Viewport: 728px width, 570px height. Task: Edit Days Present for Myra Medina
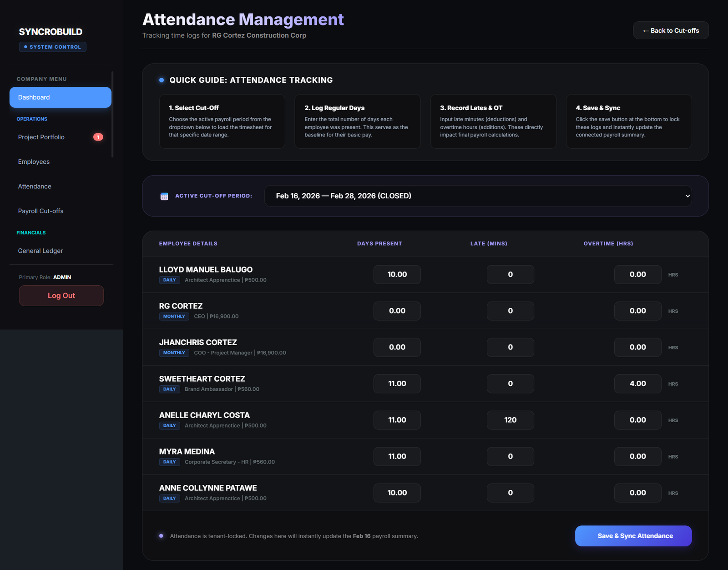[x=397, y=456]
